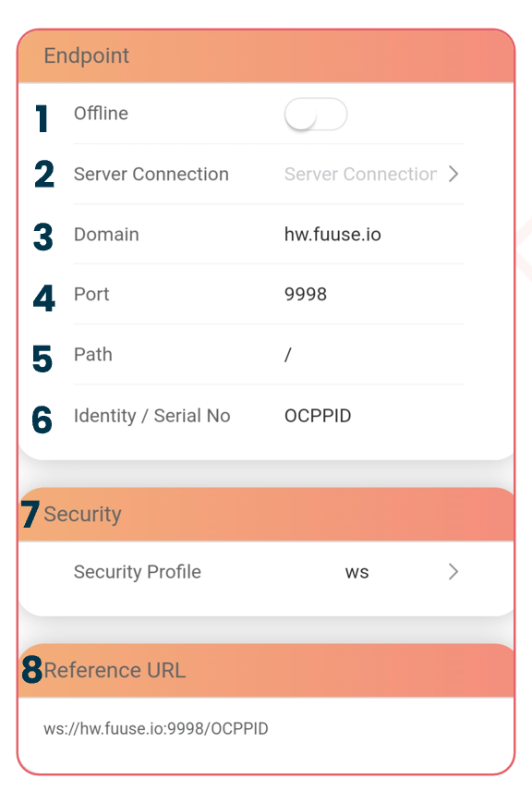Edit the Path value slash
The width and height of the screenshot is (532, 791).
(x=288, y=355)
